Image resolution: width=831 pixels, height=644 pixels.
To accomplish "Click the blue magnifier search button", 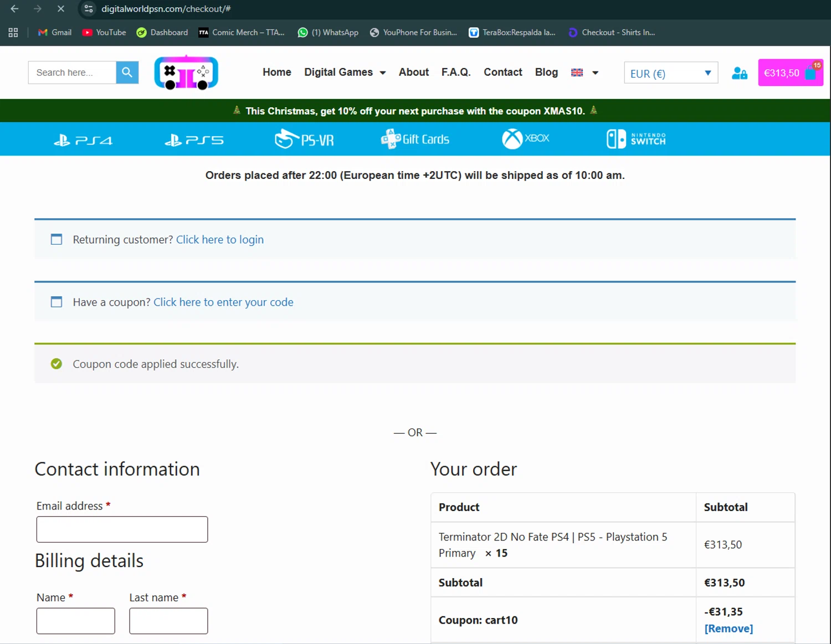I will pos(127,73).
